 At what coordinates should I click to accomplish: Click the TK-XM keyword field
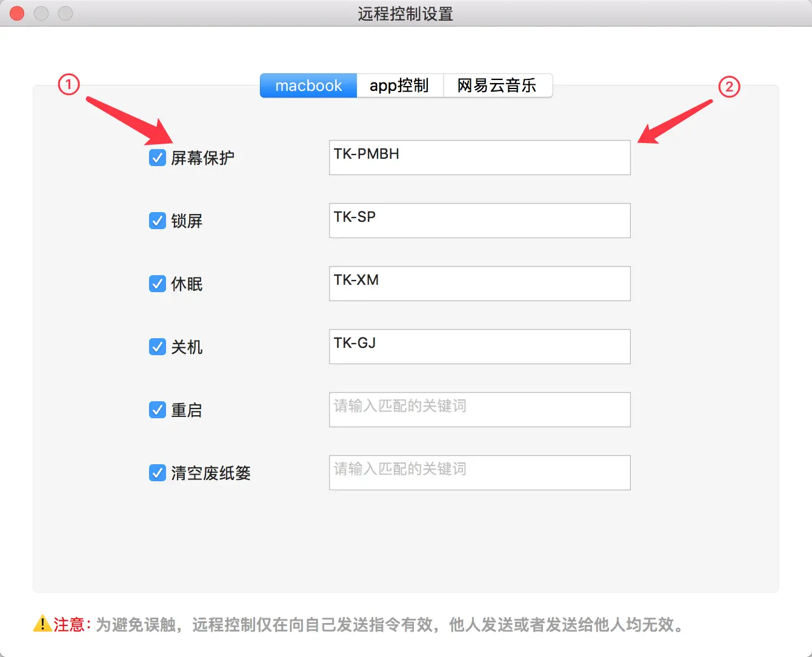(x=480, y=284)
